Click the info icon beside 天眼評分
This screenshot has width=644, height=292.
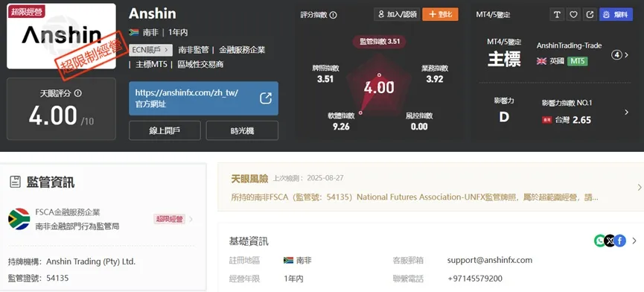point(77,93)
